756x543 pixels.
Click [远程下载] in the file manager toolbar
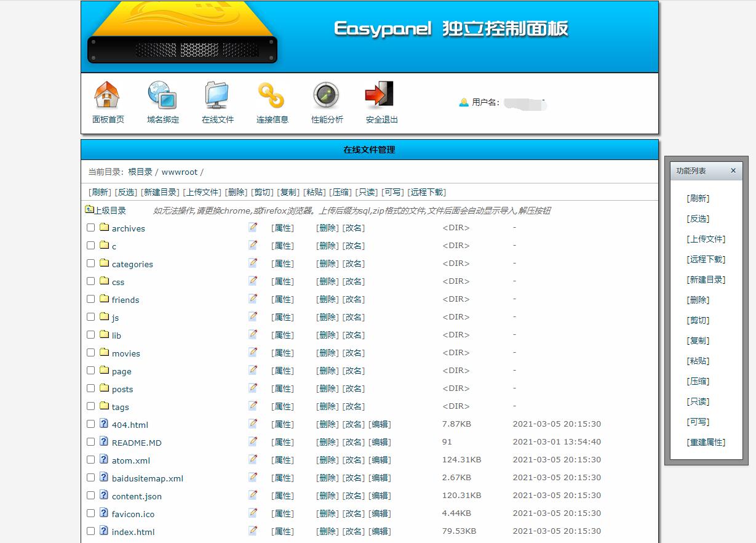point(427,192)
